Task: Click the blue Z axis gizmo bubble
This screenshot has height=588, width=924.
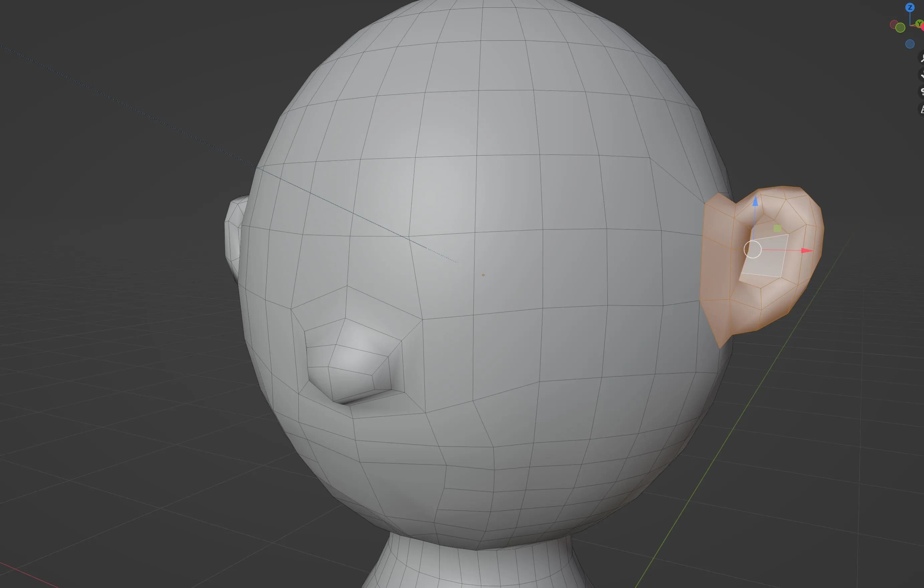Action: point(910,7)
